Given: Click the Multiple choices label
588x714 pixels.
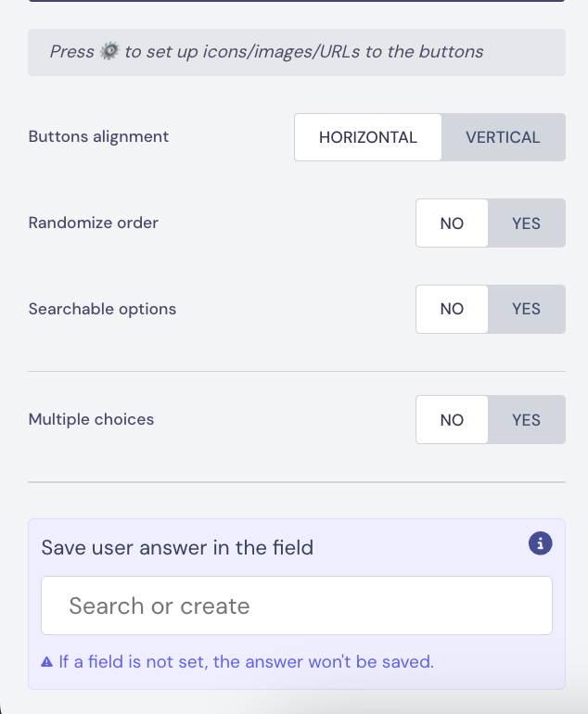Looking at the screenshot, I should coord(91,419).
